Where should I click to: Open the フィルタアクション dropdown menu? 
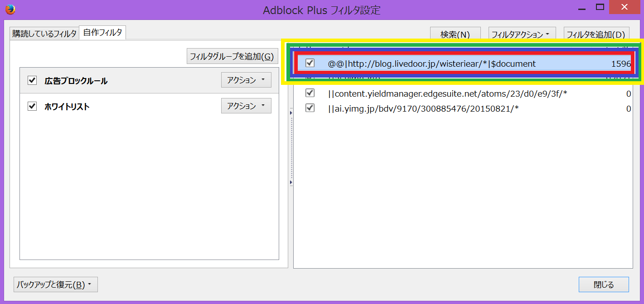click(523, 34)
